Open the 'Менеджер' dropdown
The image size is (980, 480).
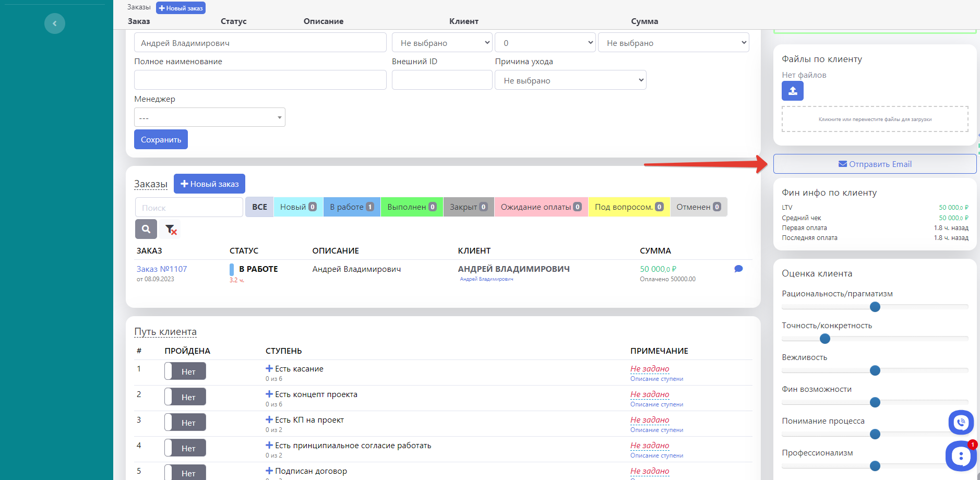[209, 117]
